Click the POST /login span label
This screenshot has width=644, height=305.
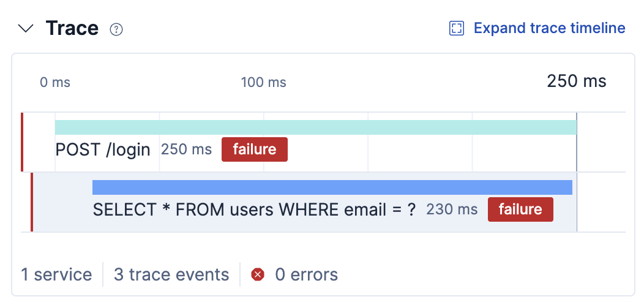point(103,149)
